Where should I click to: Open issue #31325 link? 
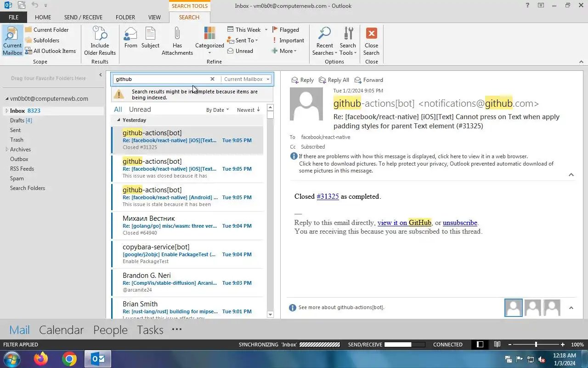(328, 196)
